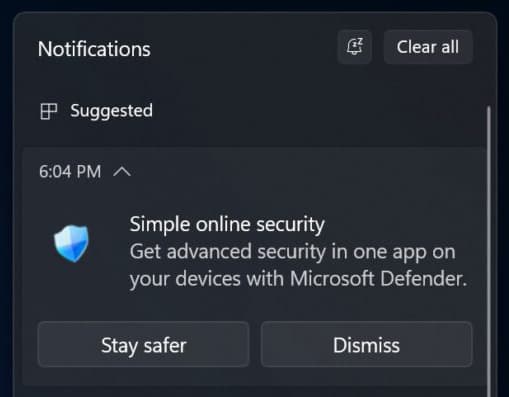Click the notification panel scrollbar

coord(489,250)
